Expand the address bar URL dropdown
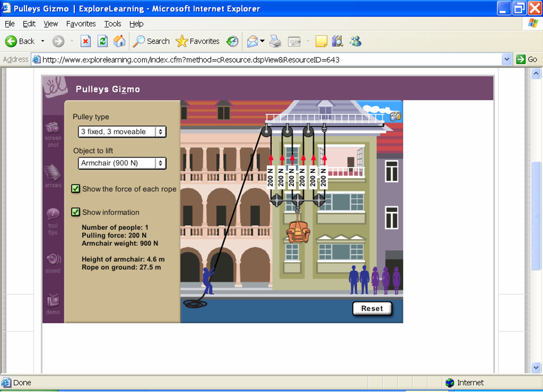The height and width of the screenshot is (392, 543). [506, 59]
